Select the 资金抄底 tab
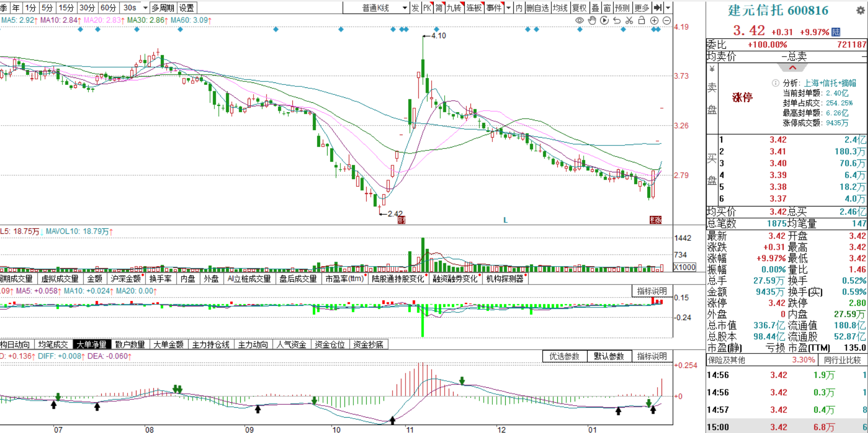Screen dimensions: 868x433 pyautogui.click(x=368, y=344)
